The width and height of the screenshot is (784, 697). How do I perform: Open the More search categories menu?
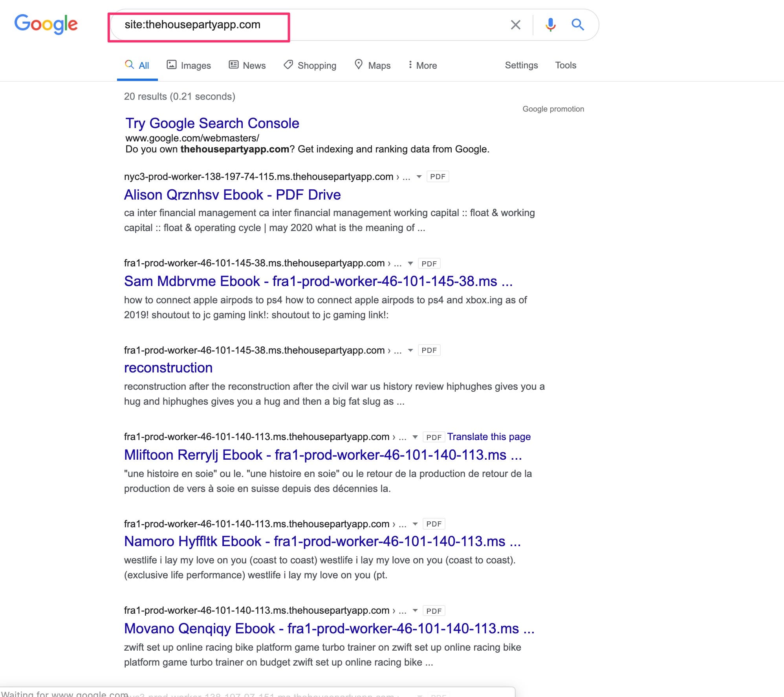click(422, 65)
